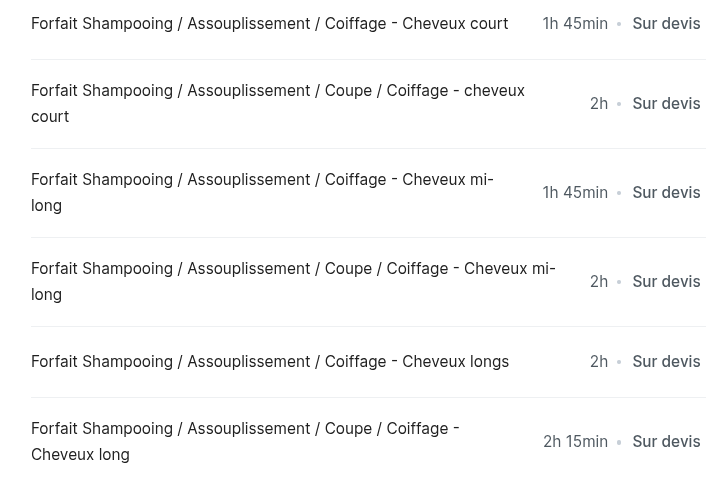The image size is (706, 480).
Task: Tap the 1h 45min duration on Coiffage mi-long row
Action: (575, 192)
